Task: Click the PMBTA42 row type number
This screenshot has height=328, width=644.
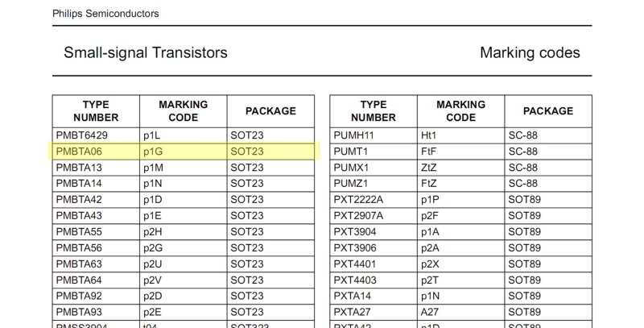Action: pyautogui.click(x=80, y=199)
